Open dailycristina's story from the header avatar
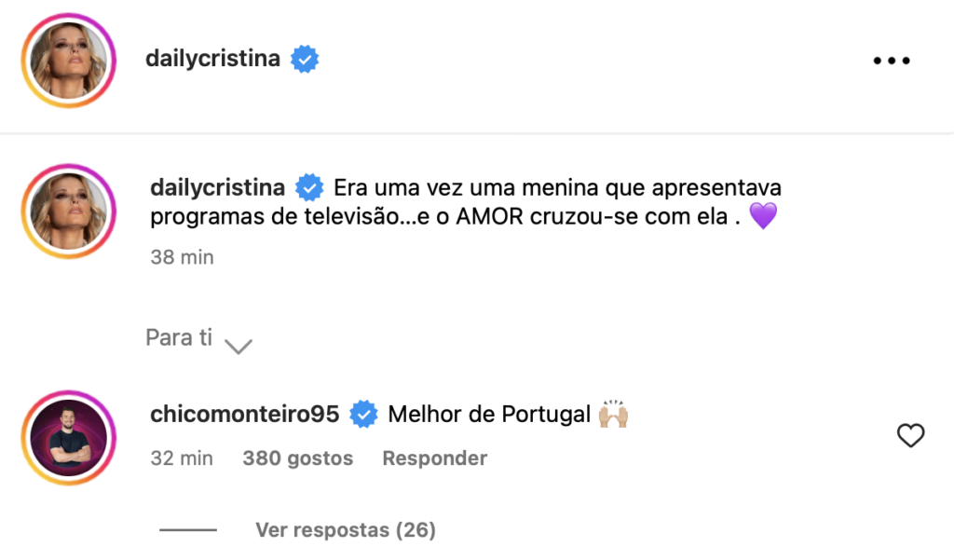This screenshot has width=954, height=560. pyautogui.click(x=68, y=60)
